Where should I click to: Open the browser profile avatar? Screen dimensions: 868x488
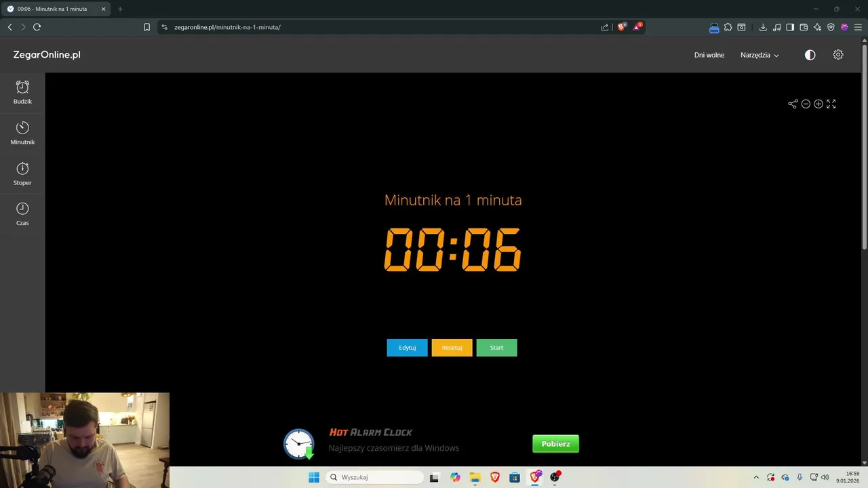[844, 27]
